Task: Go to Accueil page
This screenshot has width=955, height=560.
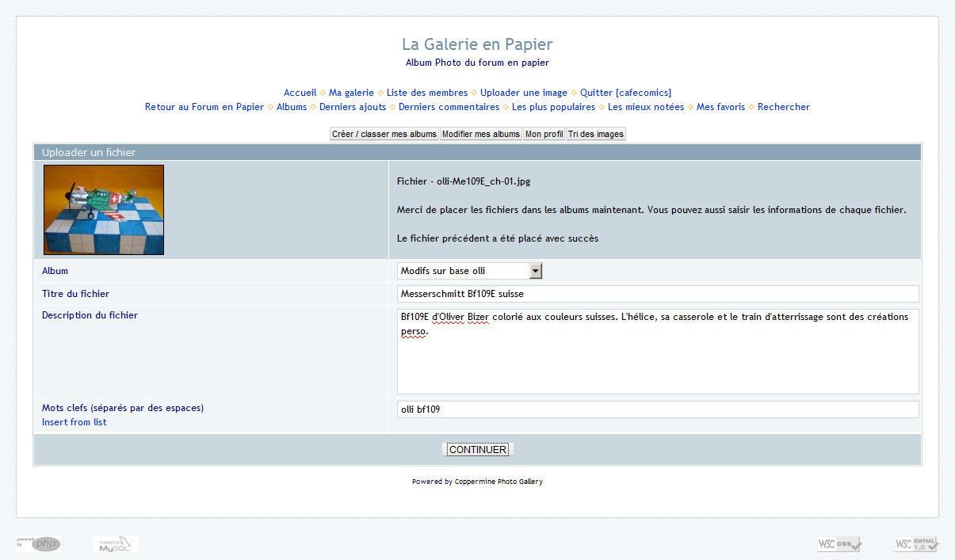Action: (x=300, y=93)
